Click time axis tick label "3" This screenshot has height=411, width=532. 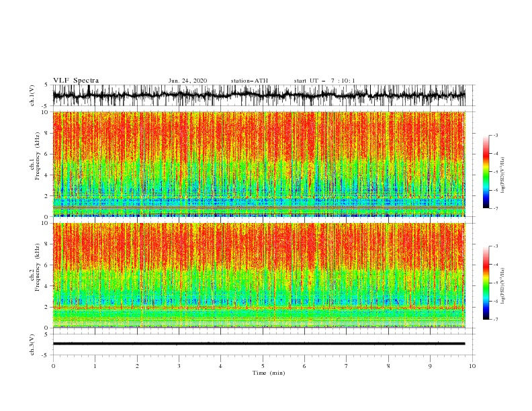[x=179, y=366]
